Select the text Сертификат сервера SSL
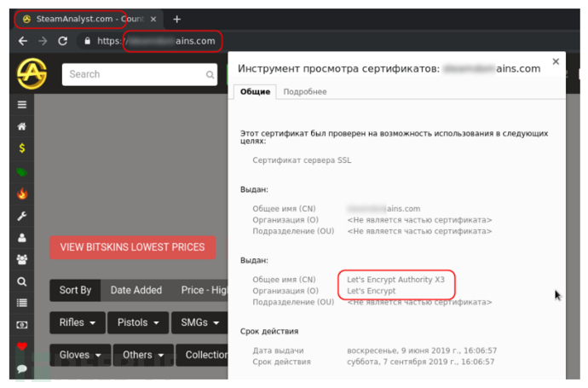588x388 pixels. coord(302,160)
